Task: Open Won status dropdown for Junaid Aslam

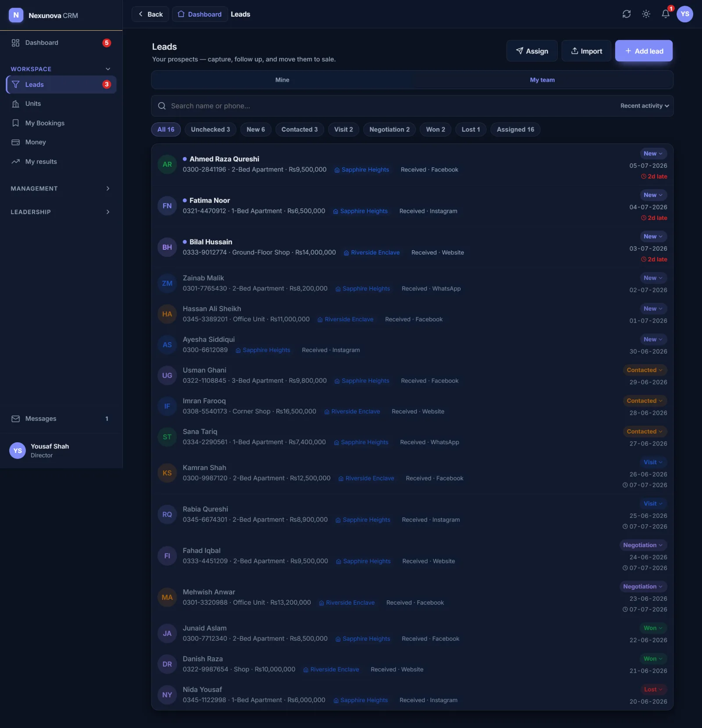Action: [653, 628]
